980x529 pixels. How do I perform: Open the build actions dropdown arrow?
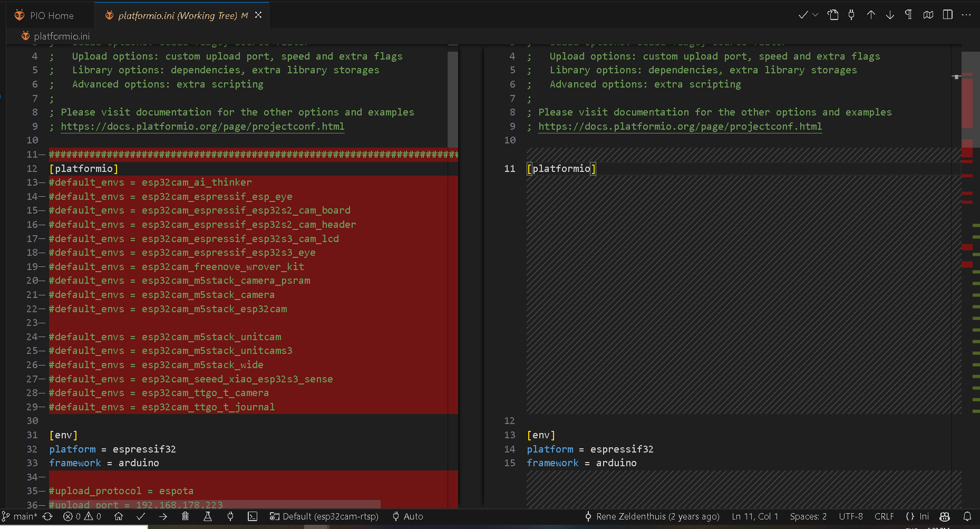click(x=815, y=15)
